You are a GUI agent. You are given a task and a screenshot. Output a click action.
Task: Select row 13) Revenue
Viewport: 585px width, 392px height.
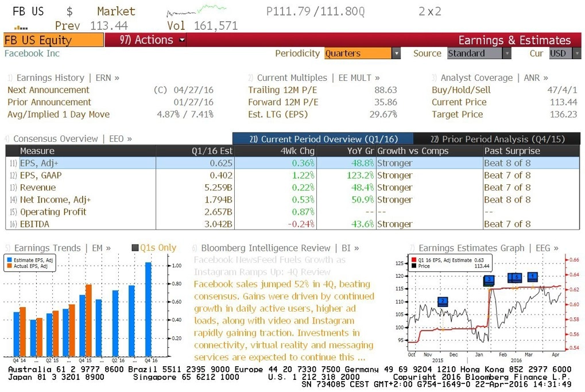click(293, 187)
